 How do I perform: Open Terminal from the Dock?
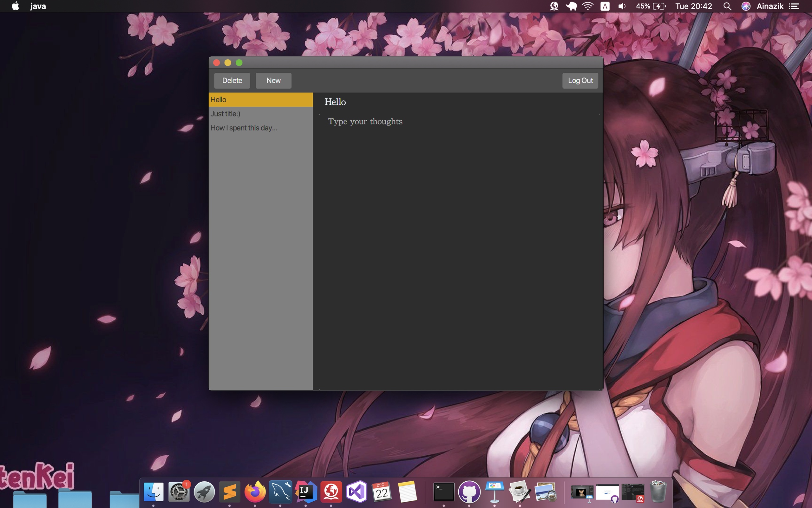click(x=444, y=492)
